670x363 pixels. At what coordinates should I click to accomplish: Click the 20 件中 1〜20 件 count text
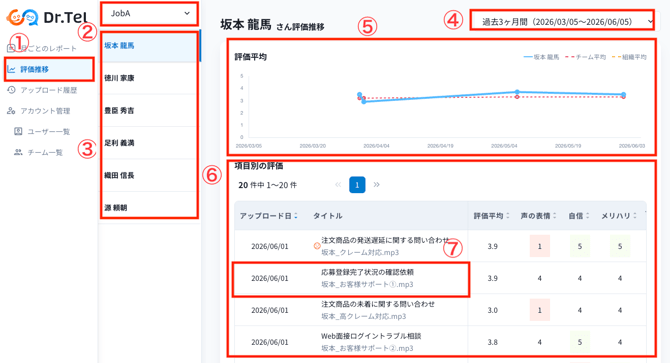(x=267, y=185)
